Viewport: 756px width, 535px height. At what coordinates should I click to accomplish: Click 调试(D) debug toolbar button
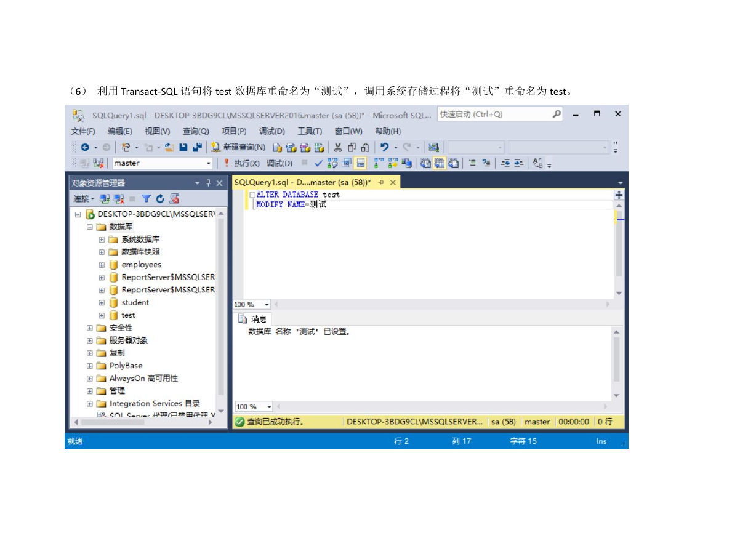click(279, 163)
